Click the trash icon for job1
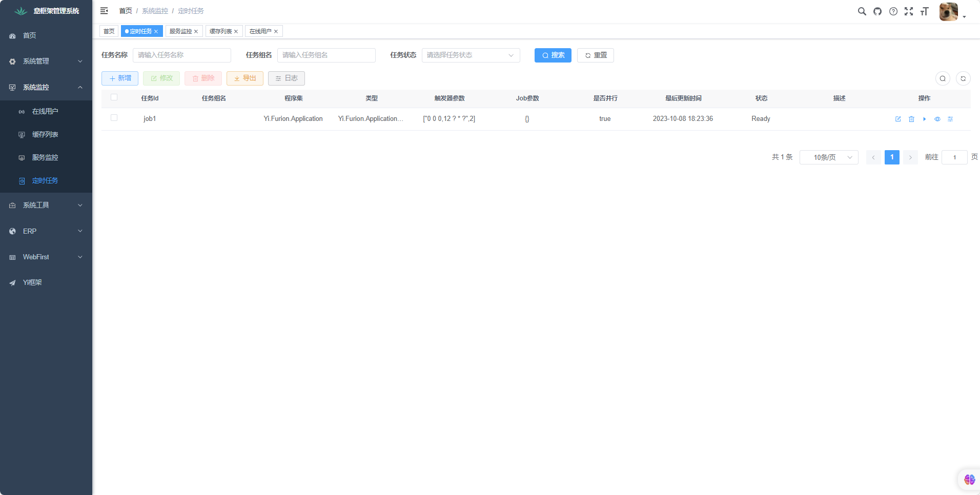Screen dimensions: 980x495 pyautogui.click(x=911, y=119)
